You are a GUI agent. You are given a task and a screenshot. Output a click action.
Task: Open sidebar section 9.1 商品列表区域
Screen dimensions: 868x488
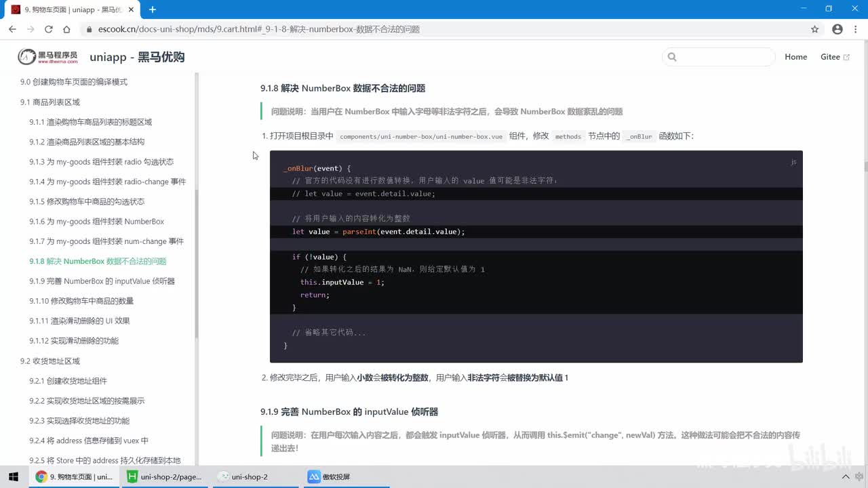(50, 102)
